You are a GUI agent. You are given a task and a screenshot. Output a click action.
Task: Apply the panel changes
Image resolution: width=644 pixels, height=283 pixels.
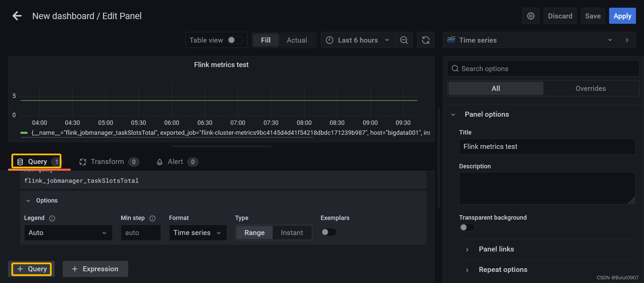click(622, 16)
